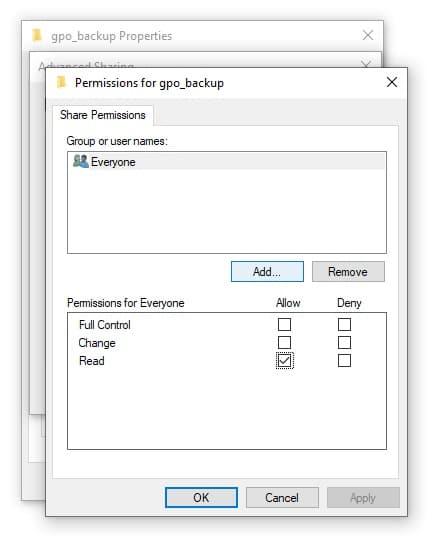Confirm changes with OK

pos(201,498)
